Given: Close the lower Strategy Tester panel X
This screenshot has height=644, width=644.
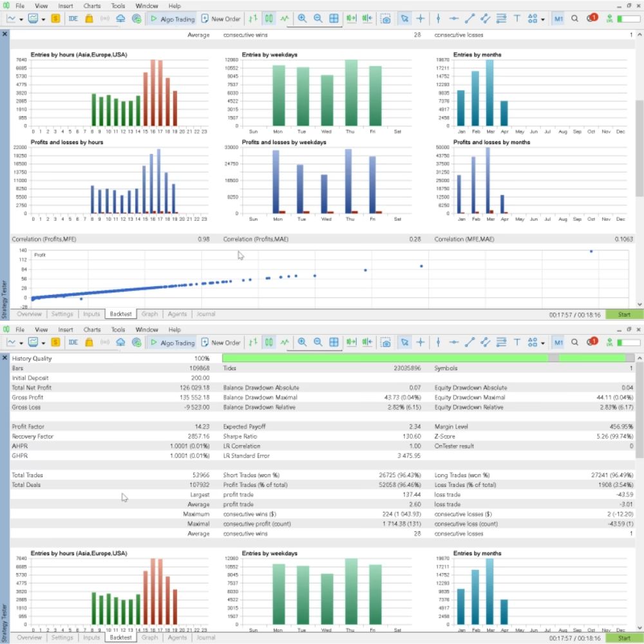Looking at the screenshot, I should pos(5,357).
